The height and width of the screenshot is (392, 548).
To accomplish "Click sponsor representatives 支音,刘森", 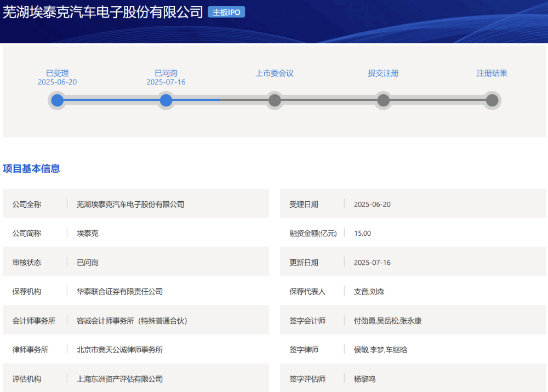I will click(x=369, y=292).
